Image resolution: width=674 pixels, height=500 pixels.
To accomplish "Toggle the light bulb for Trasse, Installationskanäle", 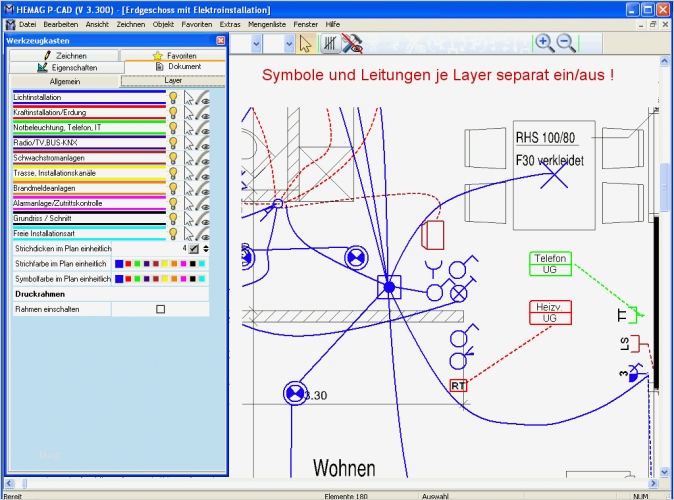I will click(x=173, y=173).
